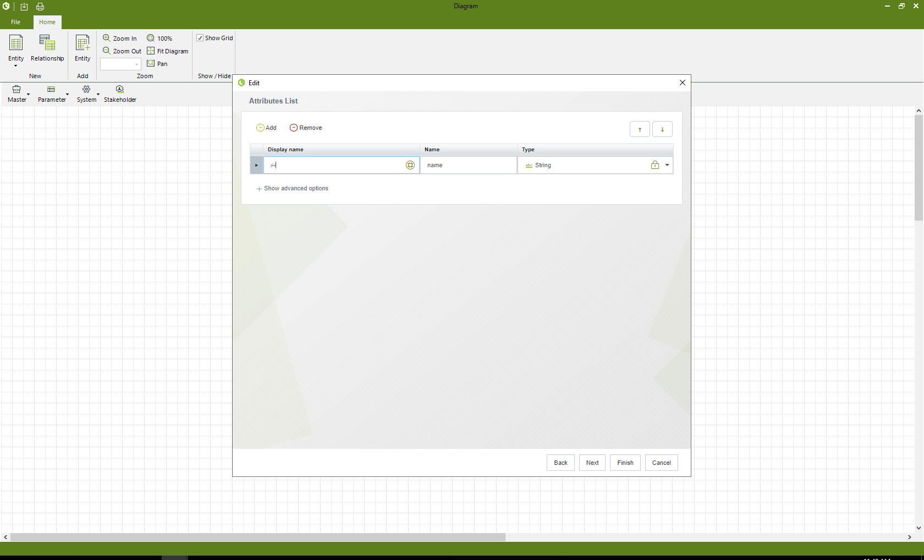This screenshot has height=560, width=924.
Task: Click the print icon in title bar
Action: [x=40, y=7]
